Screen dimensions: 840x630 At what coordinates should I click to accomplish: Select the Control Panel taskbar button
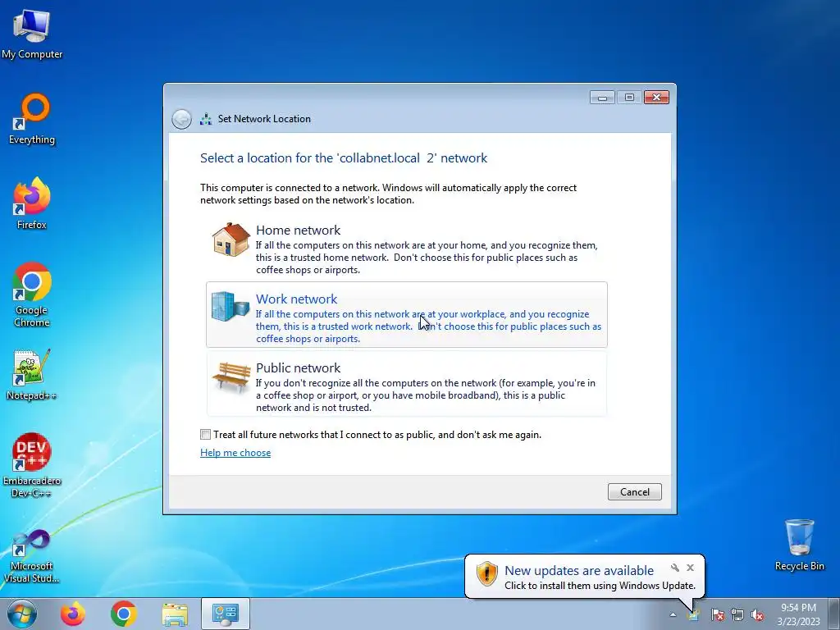pyautogui.click(x=226, y=614)
